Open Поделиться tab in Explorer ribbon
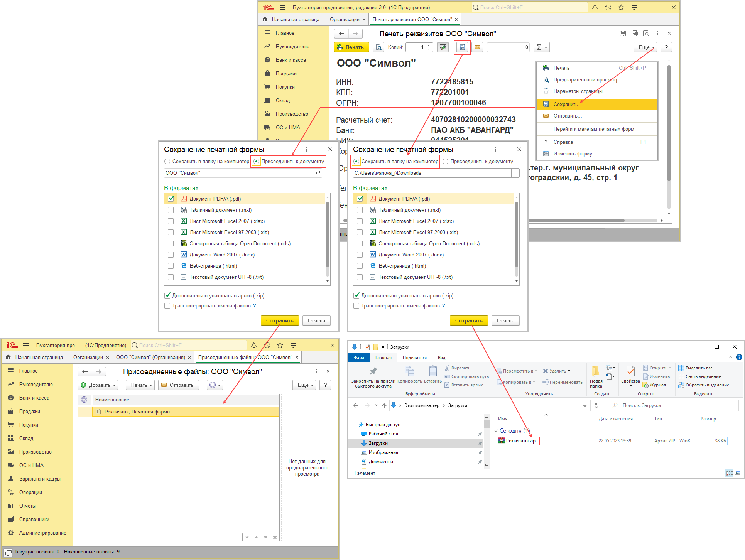 point(415,358)
